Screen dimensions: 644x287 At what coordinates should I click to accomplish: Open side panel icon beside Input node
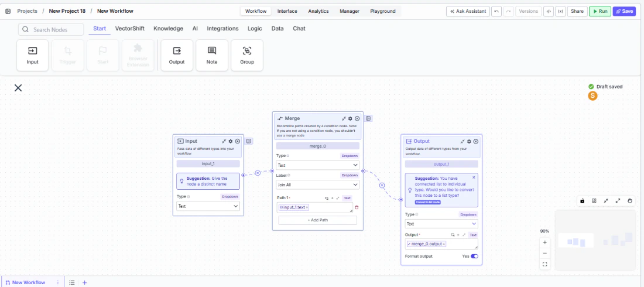(x=249, y=141)
